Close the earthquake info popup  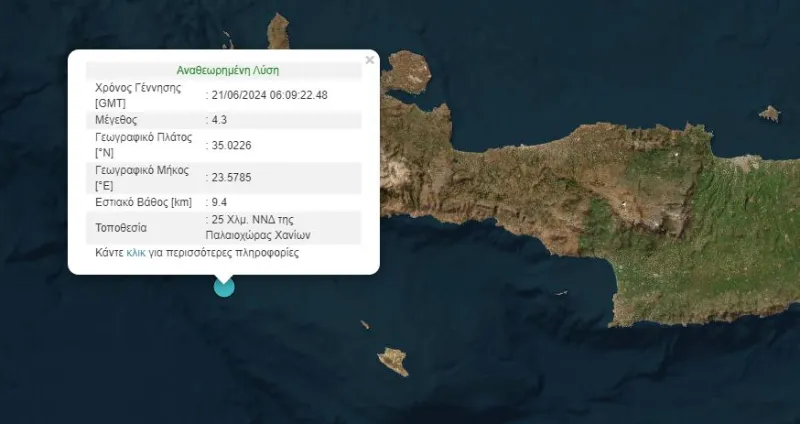pos(370,60)
